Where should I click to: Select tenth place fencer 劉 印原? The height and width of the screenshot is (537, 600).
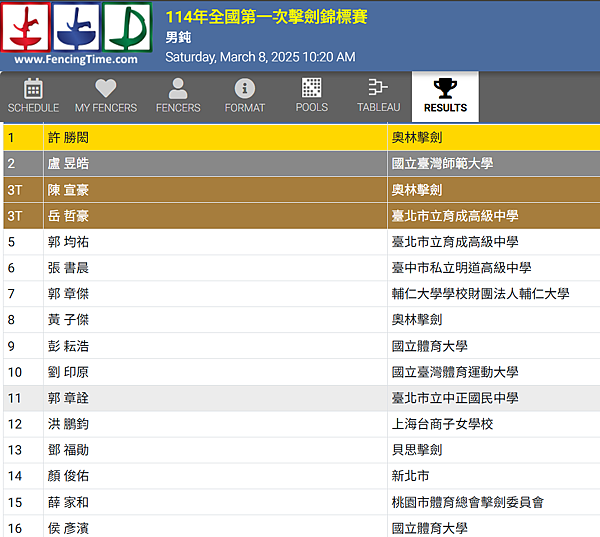pyautogui.click(x=68, y=372)
